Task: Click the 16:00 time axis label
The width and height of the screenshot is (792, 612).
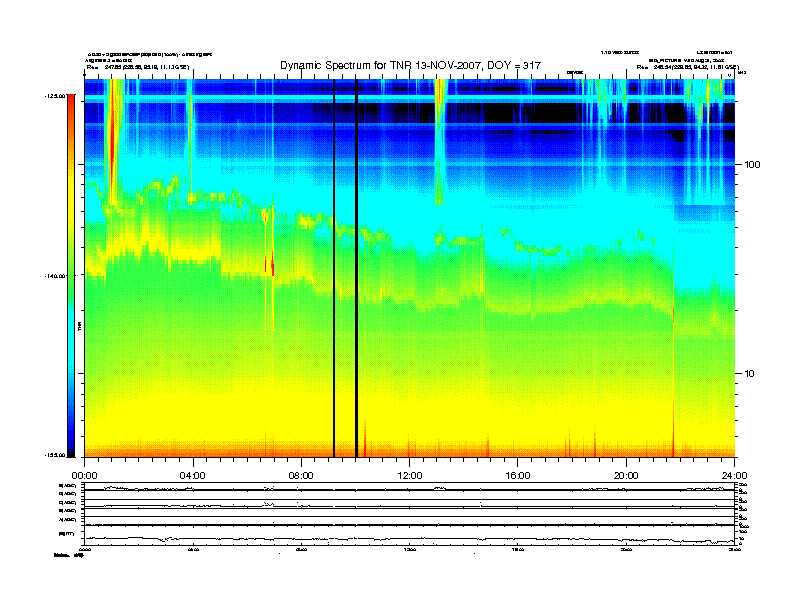Action: click(x=518, y=476)
